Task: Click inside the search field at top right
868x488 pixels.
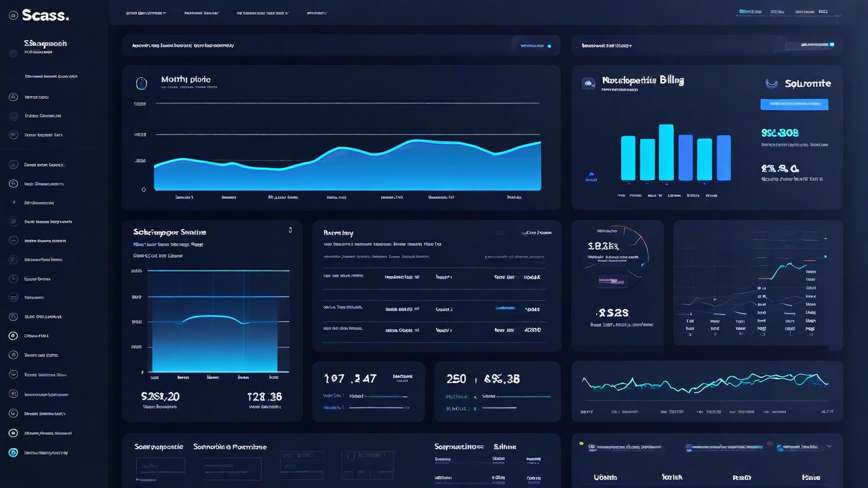Action: click(x=811, y=45)
